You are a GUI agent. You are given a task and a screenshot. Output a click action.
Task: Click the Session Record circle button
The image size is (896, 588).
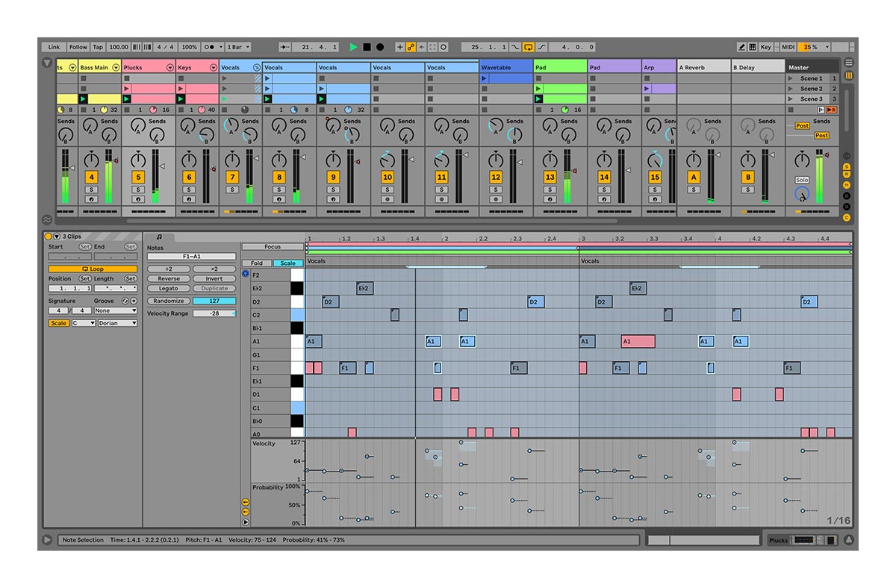tap(444, 47)
